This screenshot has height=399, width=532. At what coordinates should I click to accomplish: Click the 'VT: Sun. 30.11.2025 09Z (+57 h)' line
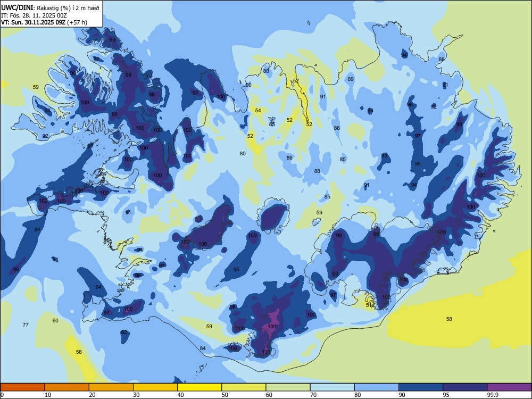[44, 22]
